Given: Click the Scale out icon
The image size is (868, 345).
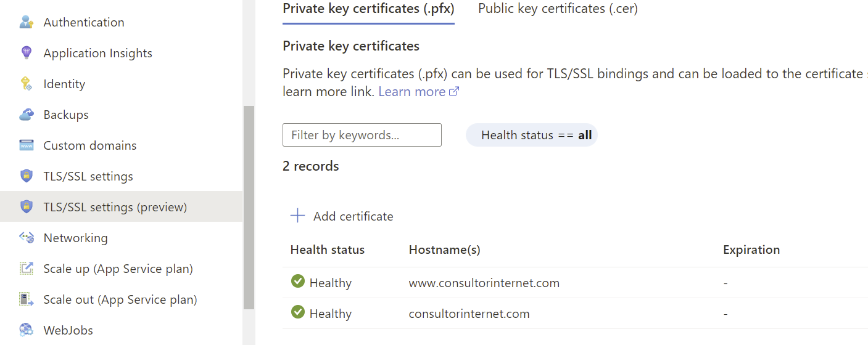Looking at the screenshot, I should [x=26, y=299].
